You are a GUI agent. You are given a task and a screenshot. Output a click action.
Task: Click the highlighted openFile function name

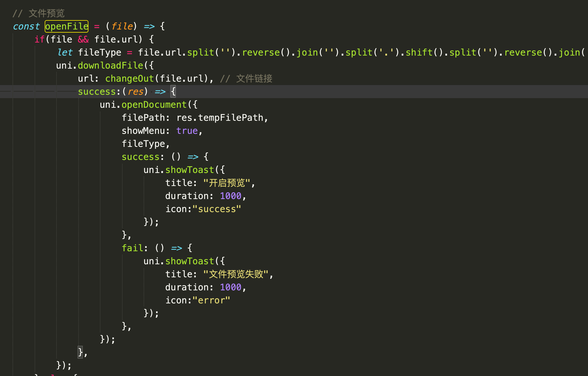tap(67, 26)
